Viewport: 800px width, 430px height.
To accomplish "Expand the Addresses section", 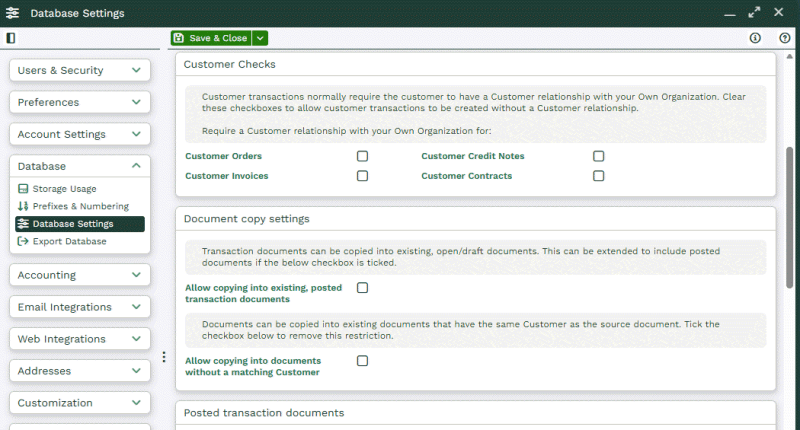I will (80, 371).
